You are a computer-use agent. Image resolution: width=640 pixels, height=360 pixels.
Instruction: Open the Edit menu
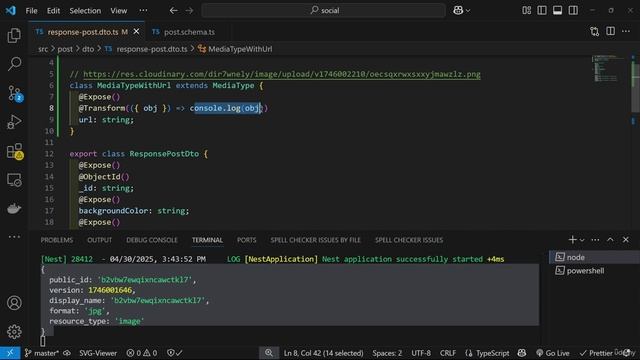coord(53,11)
